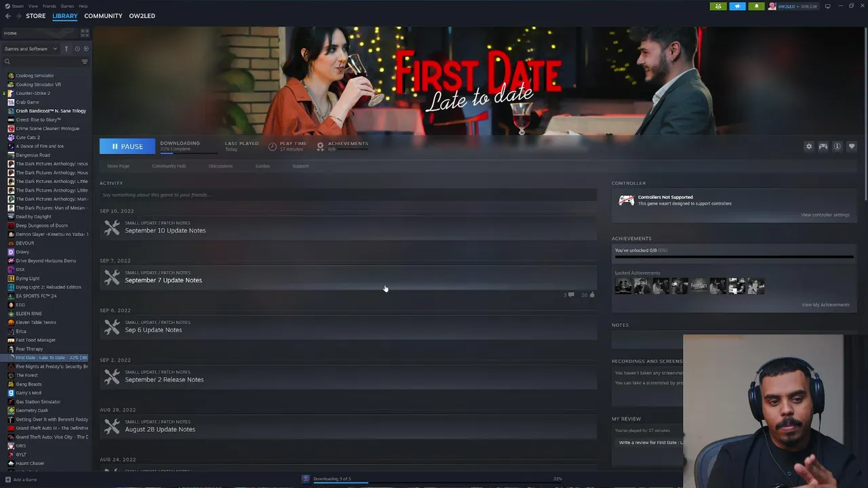Click the achievements progress bar
This screenshot has width=868, height=488.
(x=734, y=258)
